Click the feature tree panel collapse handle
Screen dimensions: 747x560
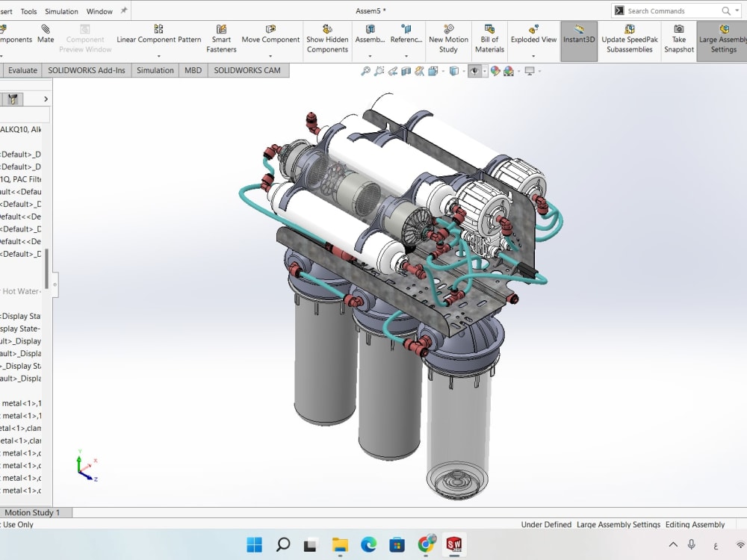pyautogui.click(x=55, y=284)
